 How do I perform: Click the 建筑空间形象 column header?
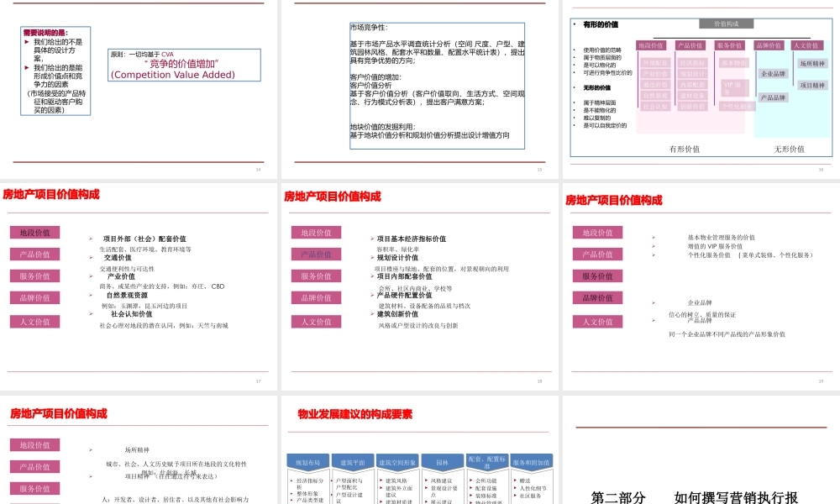pyautogui.click(x=397, y=462)
